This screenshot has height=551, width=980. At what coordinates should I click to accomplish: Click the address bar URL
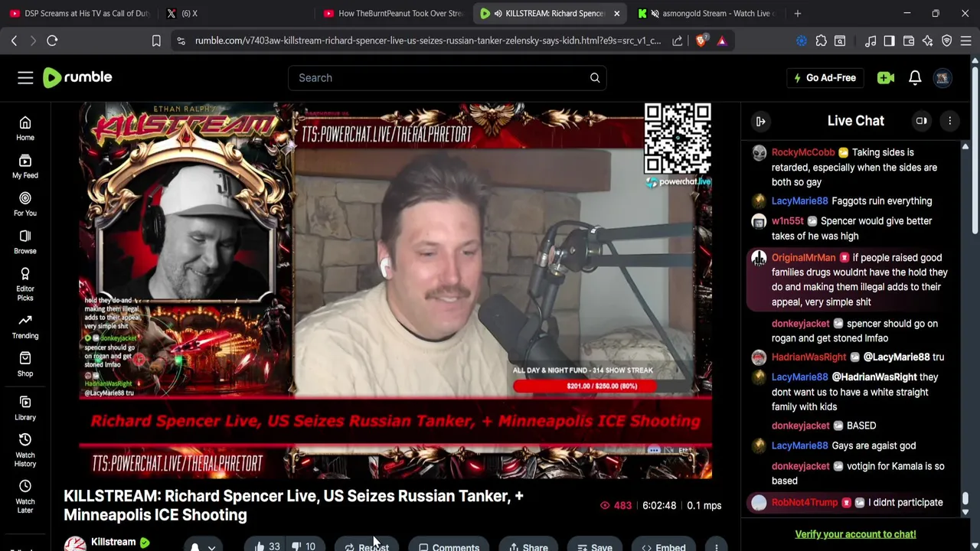pos(427,41)
